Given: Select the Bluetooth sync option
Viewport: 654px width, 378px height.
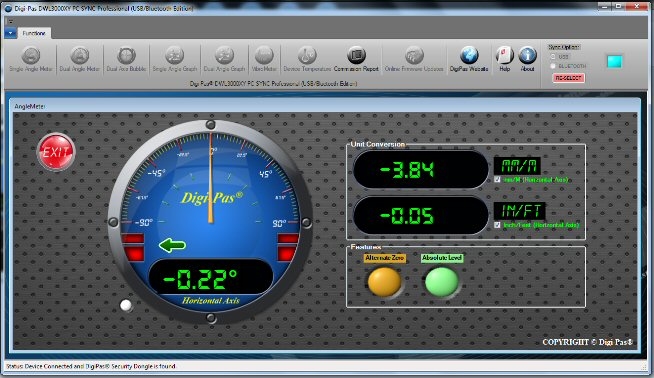Looking at the screenshot, I should (553, 66).
